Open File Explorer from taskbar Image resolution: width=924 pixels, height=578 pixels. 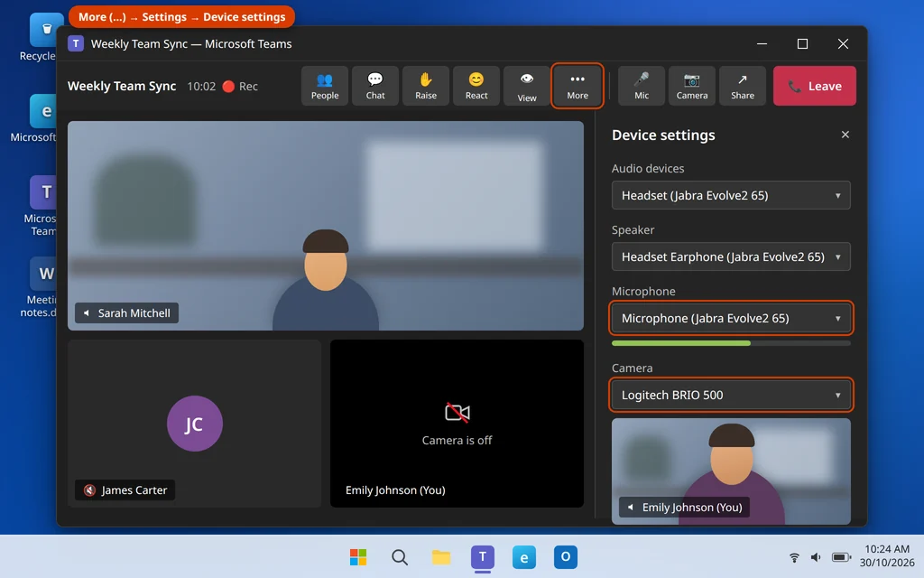[440, 556]
